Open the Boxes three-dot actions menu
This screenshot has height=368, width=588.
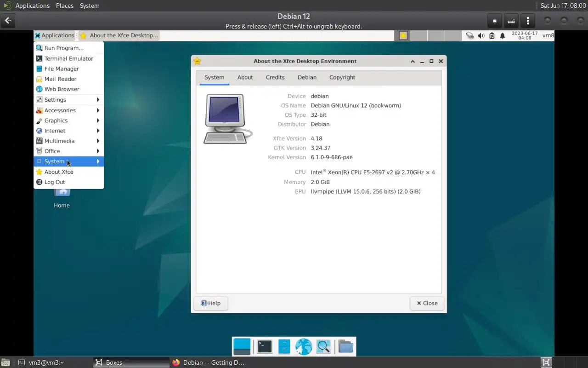pos(528,21)
